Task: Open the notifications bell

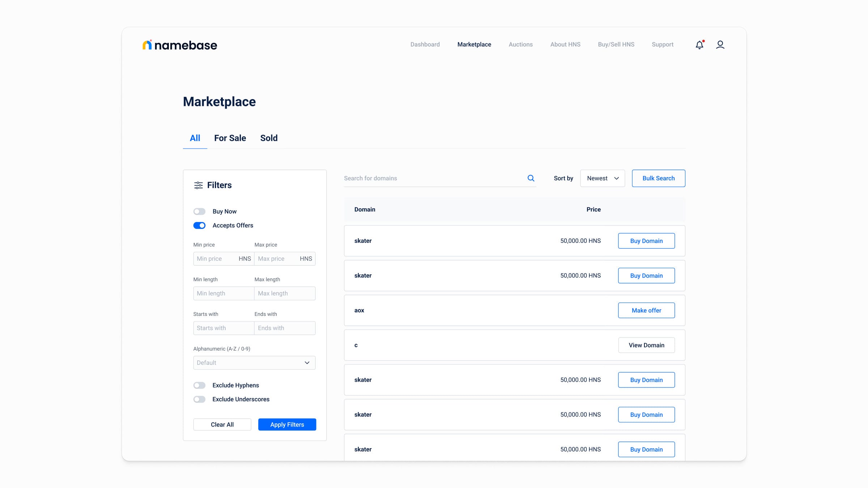Action: pos(699,45)
